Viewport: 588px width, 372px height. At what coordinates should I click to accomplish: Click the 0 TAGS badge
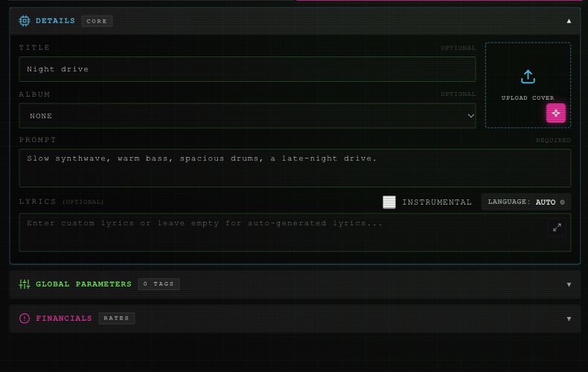pyautogui.click(x=159, y=284)
